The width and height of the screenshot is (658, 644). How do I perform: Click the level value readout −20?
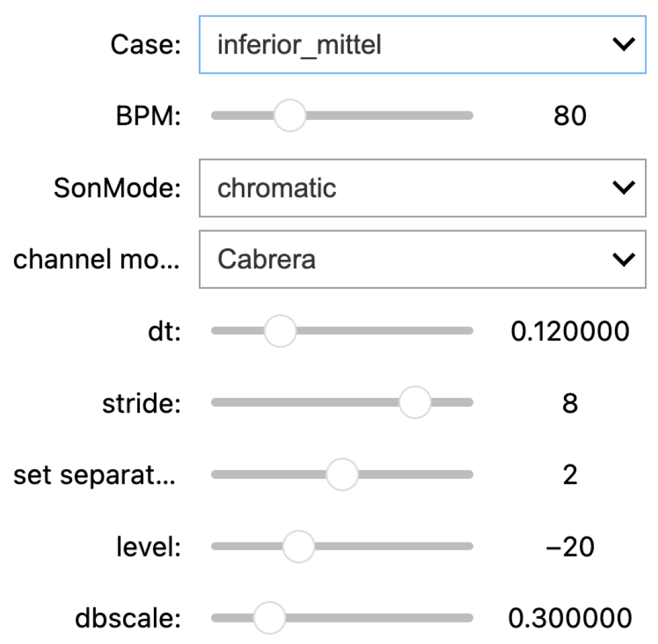tap(570, 547)
